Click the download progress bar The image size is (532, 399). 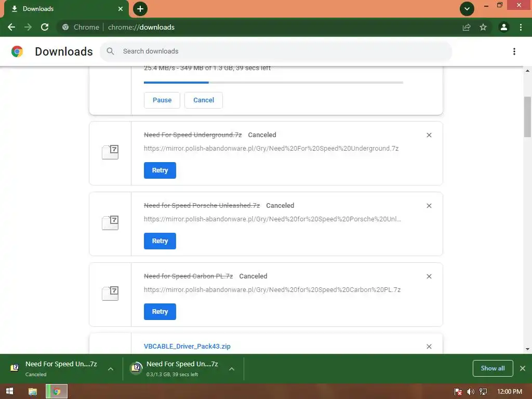coord(273,83)
